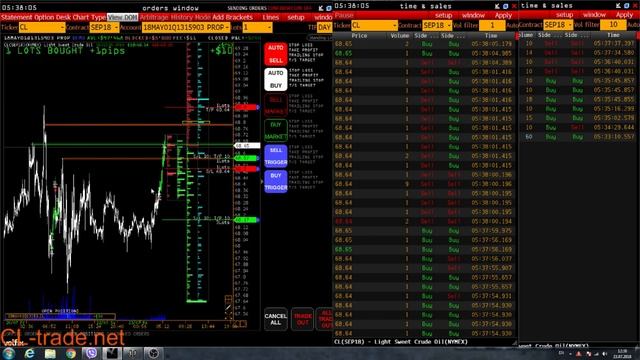
Task: Open the setup menu in orders window
Action: coord(296,17)
